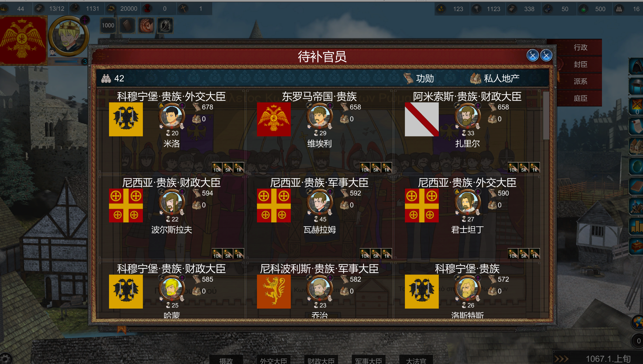The height and width of the screenshot is (364, 643).
Task: Click the candidate list scrollbar
Action: pos(546,115)
